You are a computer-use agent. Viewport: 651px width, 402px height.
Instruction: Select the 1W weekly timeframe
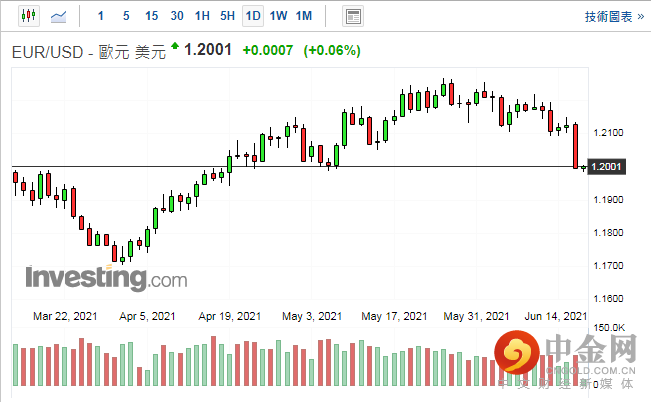pyautogui.click(x=278, y=16)
